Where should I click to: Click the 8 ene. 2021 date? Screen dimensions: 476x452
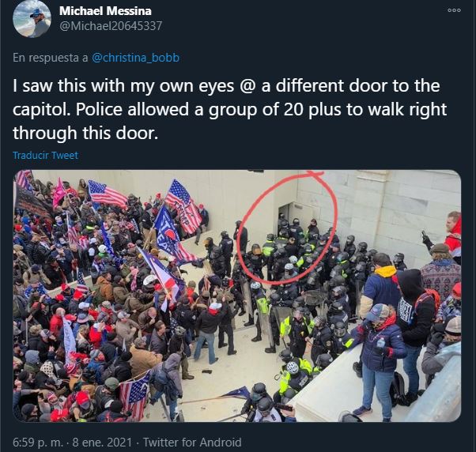pyautogui.click(x=102, y=442)
